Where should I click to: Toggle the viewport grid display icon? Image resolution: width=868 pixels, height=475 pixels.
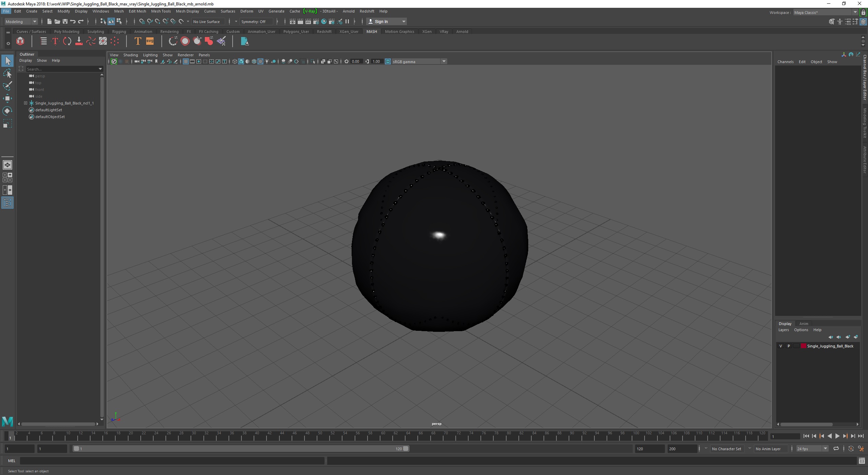[186, 61]
